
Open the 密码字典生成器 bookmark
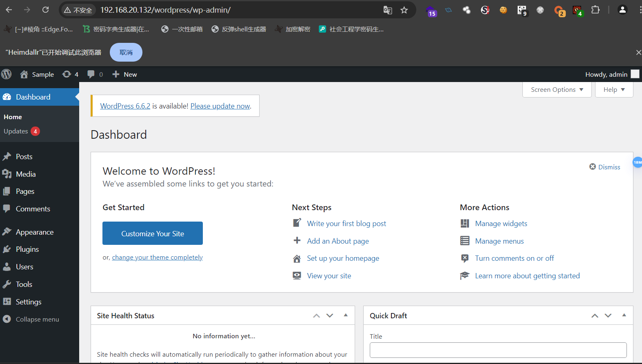[x=116, y=29]
